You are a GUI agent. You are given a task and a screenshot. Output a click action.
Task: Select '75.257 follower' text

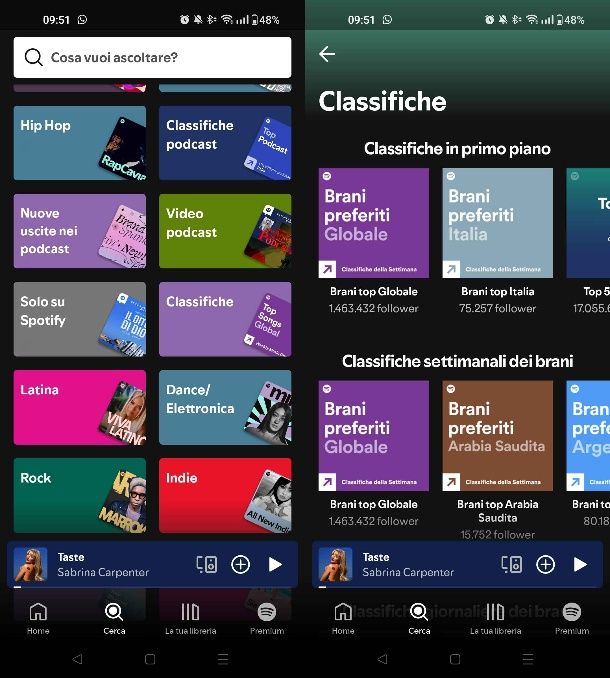point(498,308)
